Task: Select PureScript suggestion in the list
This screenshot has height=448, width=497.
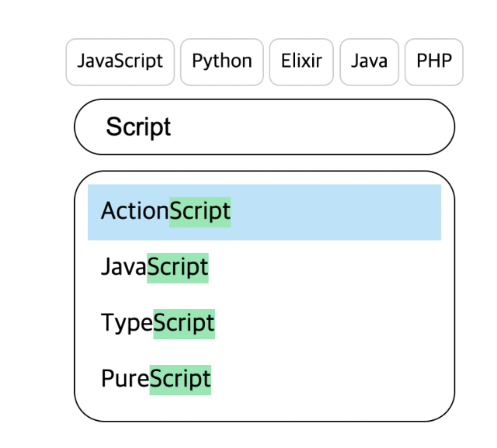Action: coord(264,379)
